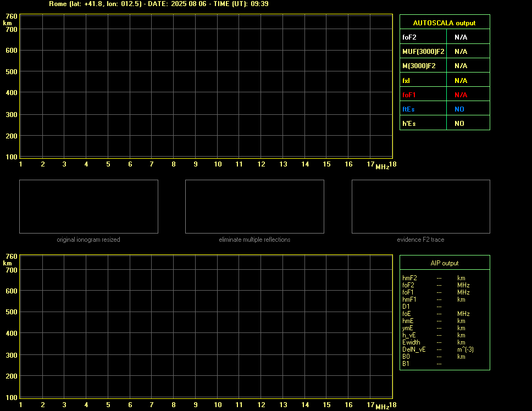Click the 100 height label on top chart
Screen dimensions: 532x411
click(12, 157)
